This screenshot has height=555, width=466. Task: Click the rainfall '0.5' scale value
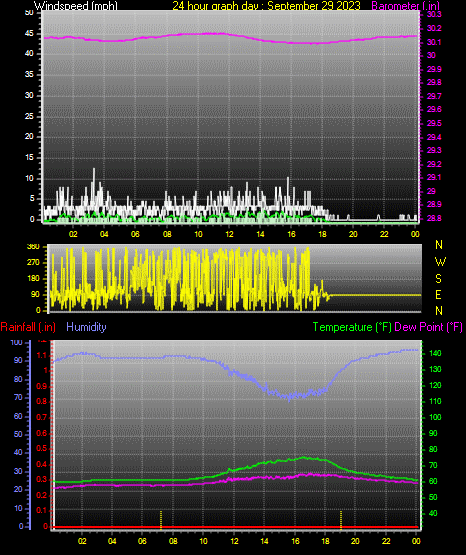coord(42,448)
